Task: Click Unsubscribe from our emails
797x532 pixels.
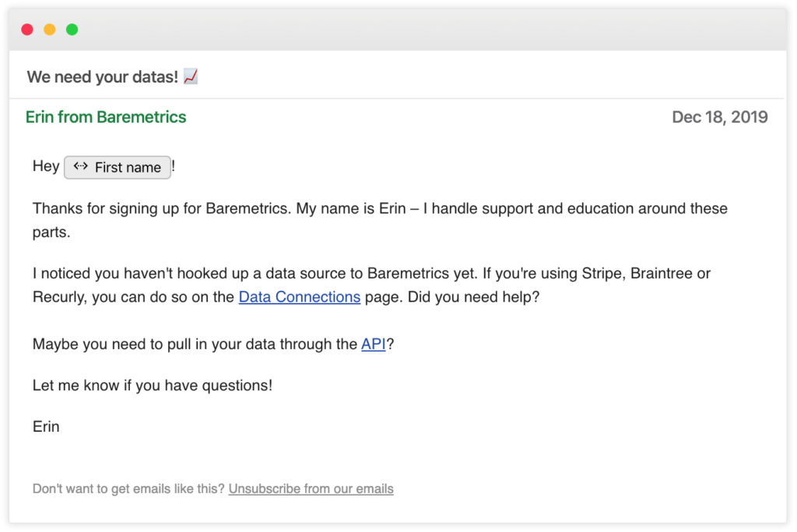Action: click(311, 489)
